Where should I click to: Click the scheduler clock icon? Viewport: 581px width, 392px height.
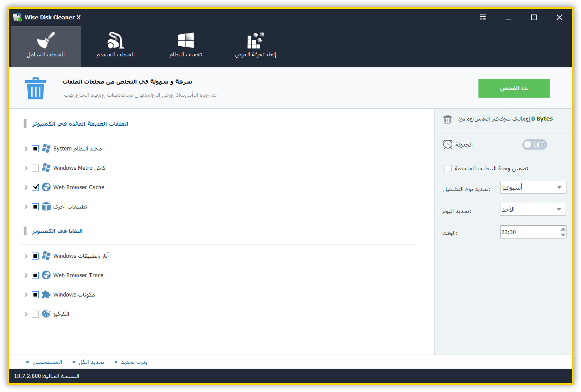point(448,144)
